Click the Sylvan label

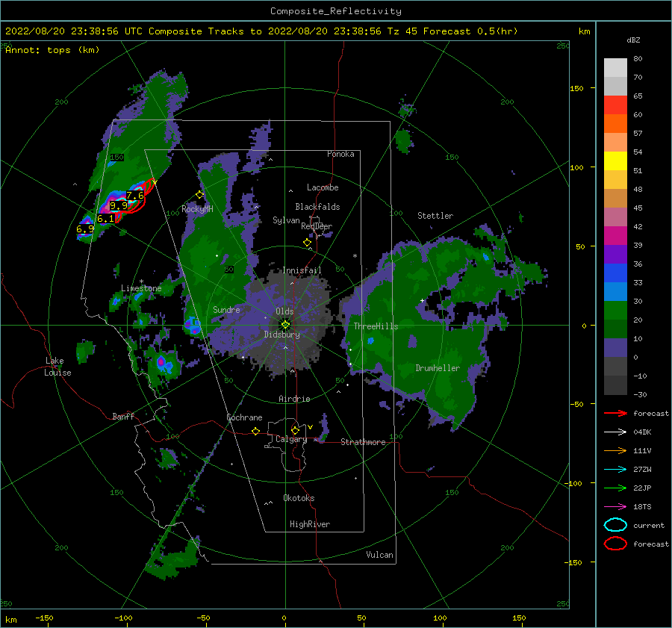pyautogui.click(x=286, y=220)
